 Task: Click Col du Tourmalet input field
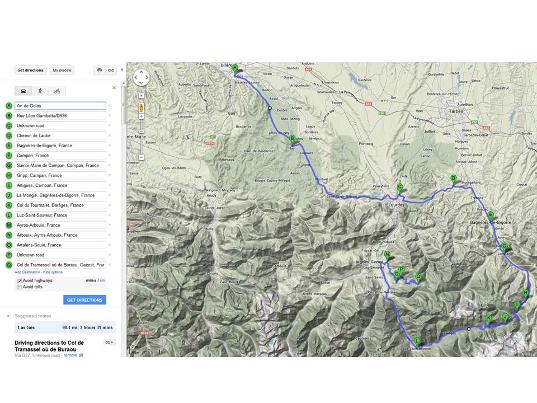60,205
